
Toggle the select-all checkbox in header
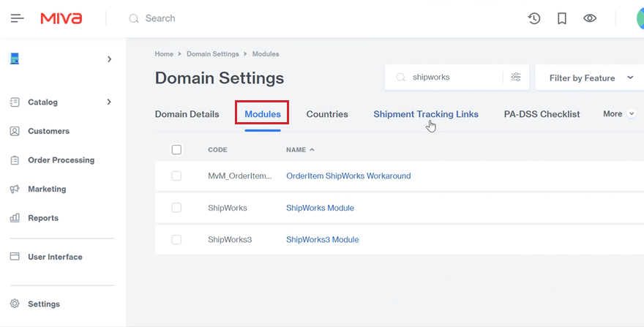coord(176,149)
